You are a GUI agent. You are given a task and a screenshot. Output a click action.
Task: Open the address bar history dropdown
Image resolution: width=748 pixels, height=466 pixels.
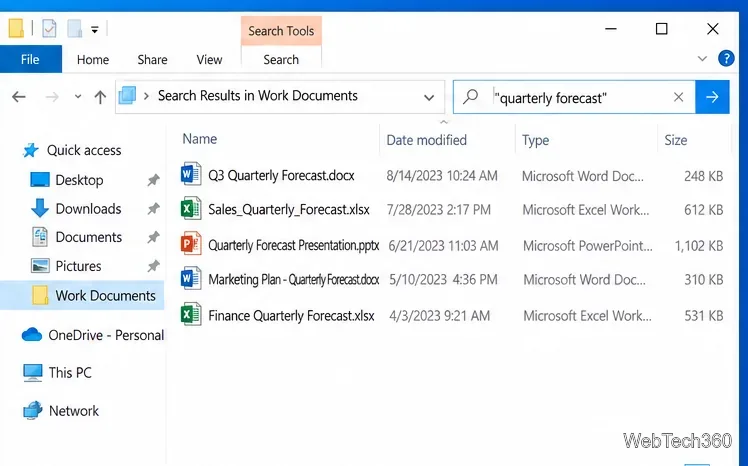pos(429,98)
